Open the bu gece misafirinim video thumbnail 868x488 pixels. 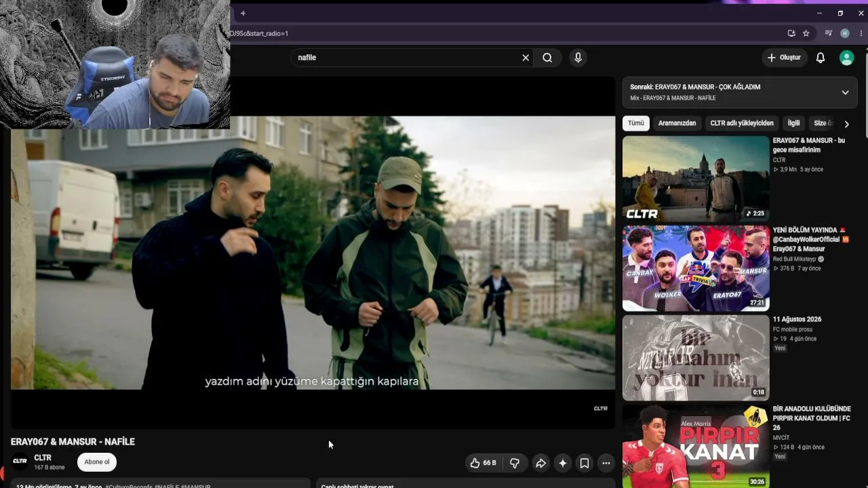(696, 178)
